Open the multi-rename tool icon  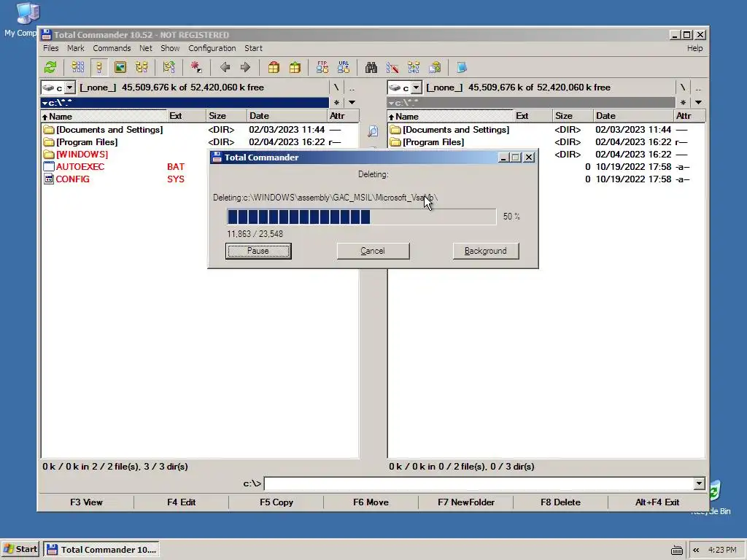tap(392, 67)
